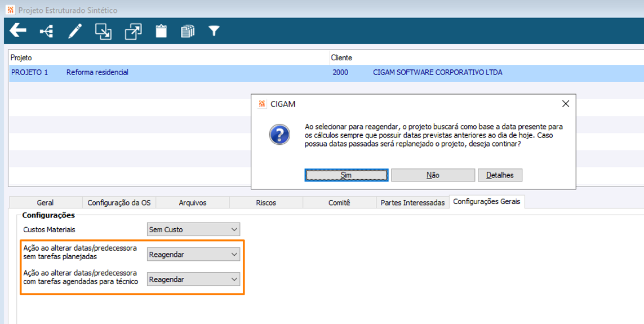Open the Configuração da OS tab
644x324 pixels.
(119, 202)
